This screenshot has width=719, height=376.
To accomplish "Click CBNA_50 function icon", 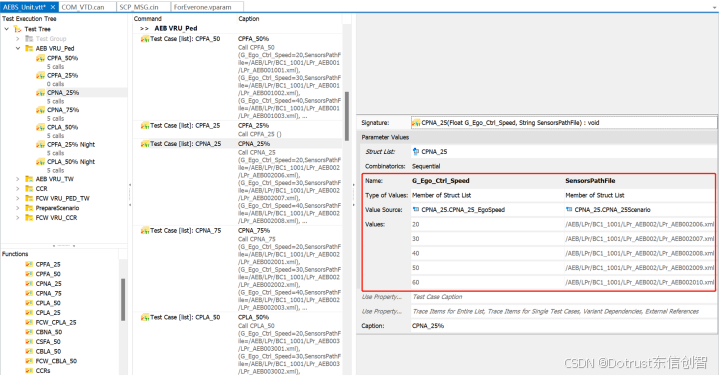I will click(29, 332).
